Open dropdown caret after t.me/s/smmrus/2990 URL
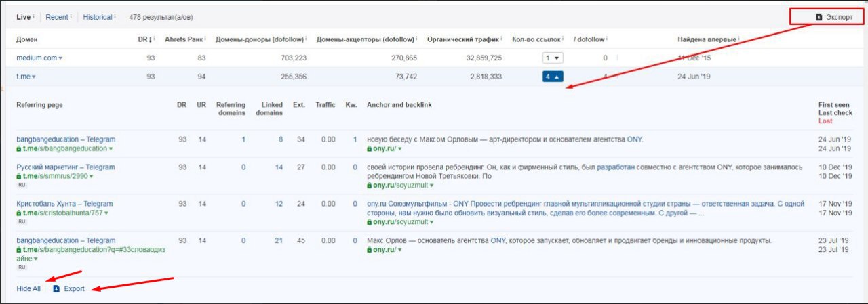868x304 pixels. [x=91, y=177]
